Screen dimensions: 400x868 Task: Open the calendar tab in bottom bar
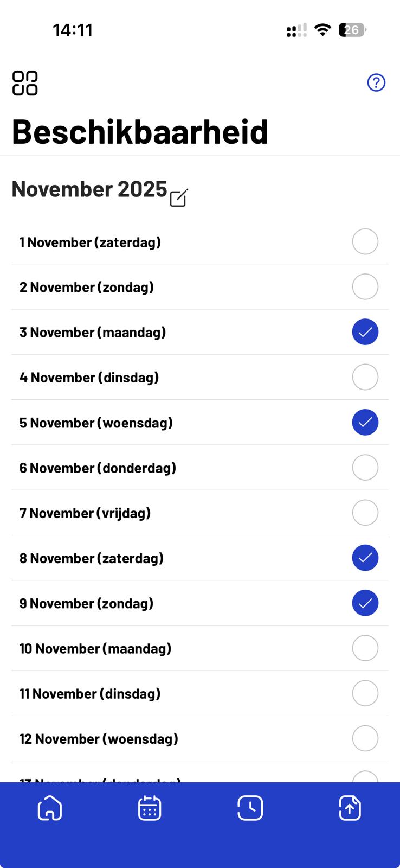[x=150, y=808]
